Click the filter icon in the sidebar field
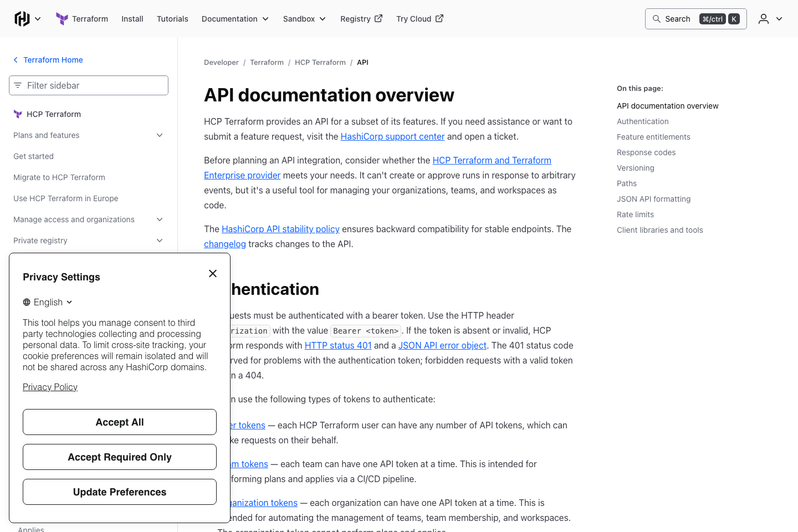The image size is (798, 532). pos(18,85)
